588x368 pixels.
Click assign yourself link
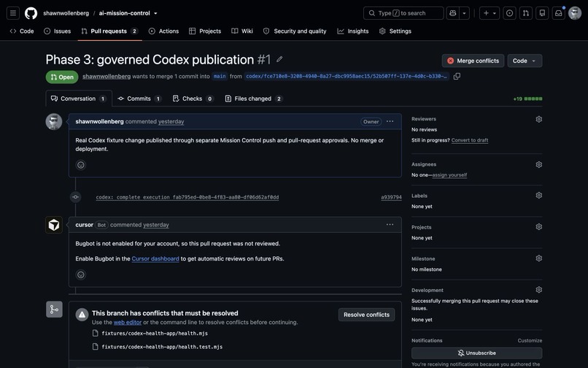point(449,175)
